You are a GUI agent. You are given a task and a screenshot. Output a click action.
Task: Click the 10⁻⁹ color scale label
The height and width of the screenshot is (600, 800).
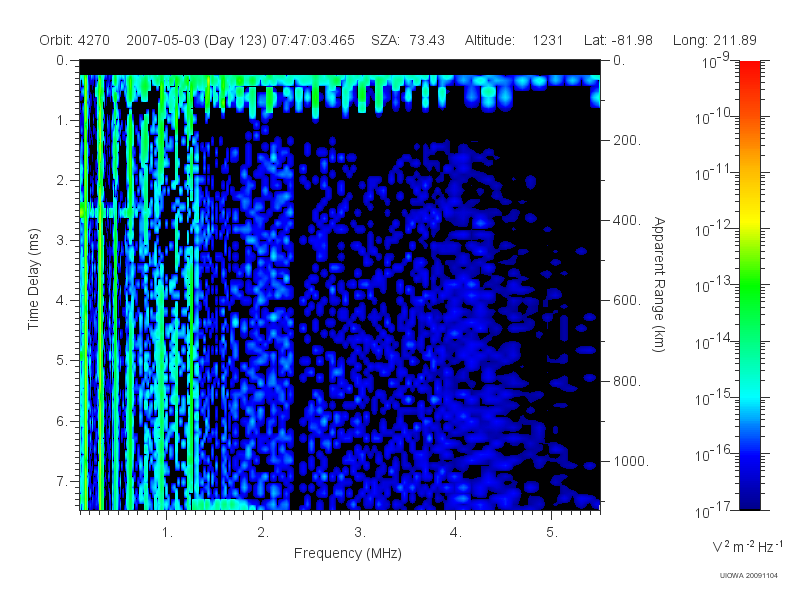(x=716, y=62)
